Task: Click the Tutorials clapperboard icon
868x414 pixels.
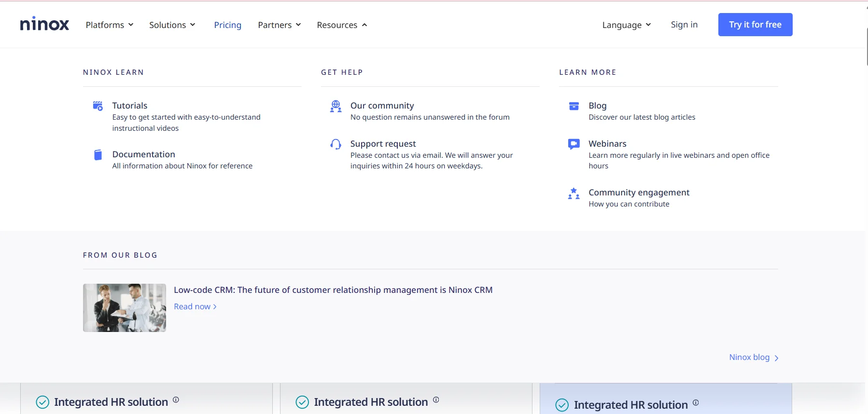Action: point(98,106)
